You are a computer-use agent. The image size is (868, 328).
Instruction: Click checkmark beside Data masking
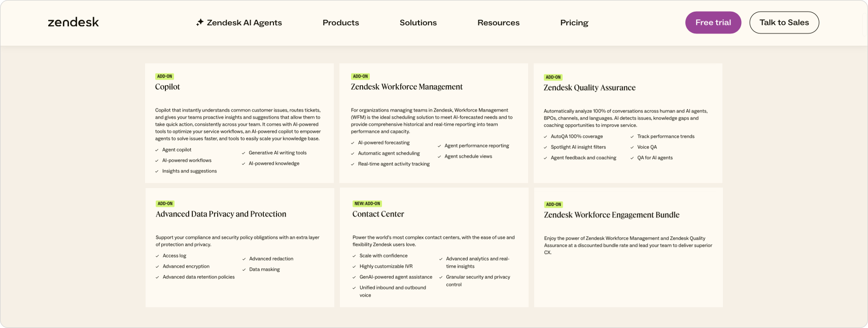point(244,270)
